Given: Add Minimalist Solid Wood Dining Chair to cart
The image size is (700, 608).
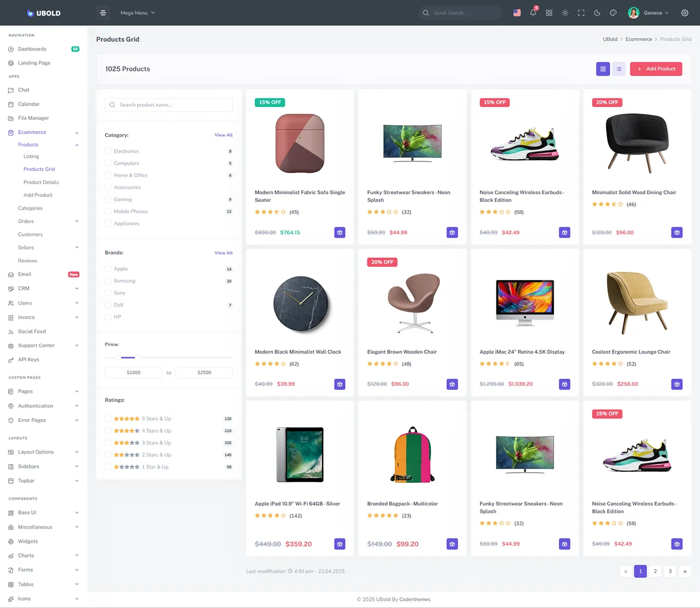Looking at the screenshot, I should (x=677, y=233).
